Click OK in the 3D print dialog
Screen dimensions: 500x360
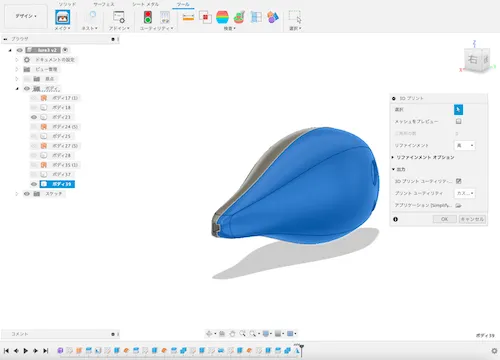tap(444, 219)
